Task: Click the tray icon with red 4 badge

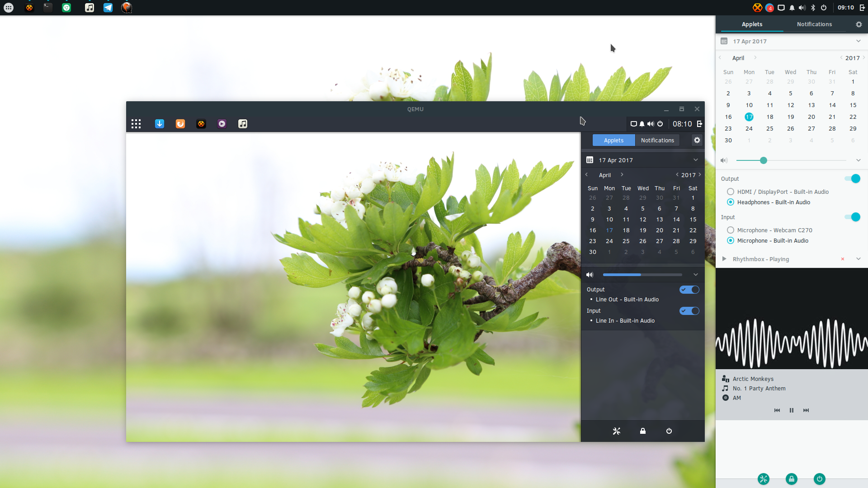Action: [769, 8]
